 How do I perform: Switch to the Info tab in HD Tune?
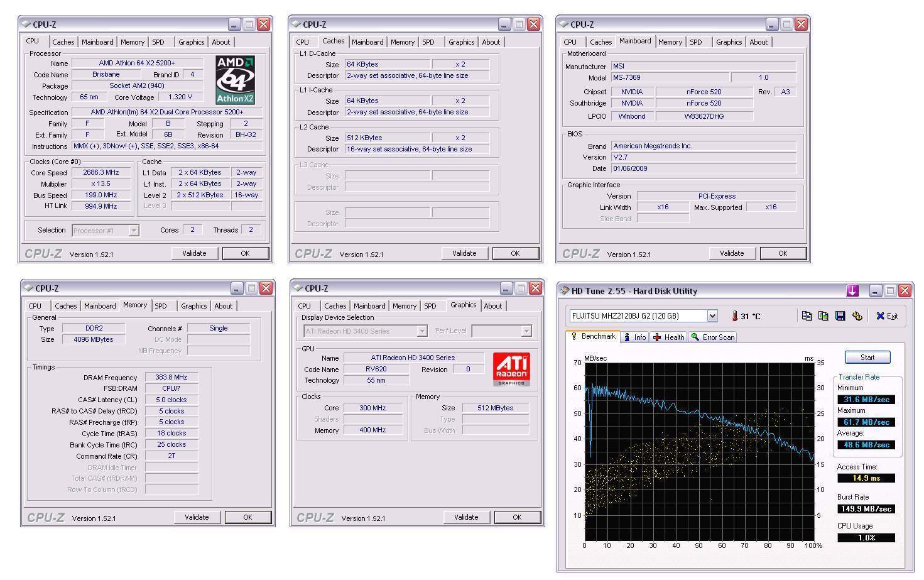634,337
